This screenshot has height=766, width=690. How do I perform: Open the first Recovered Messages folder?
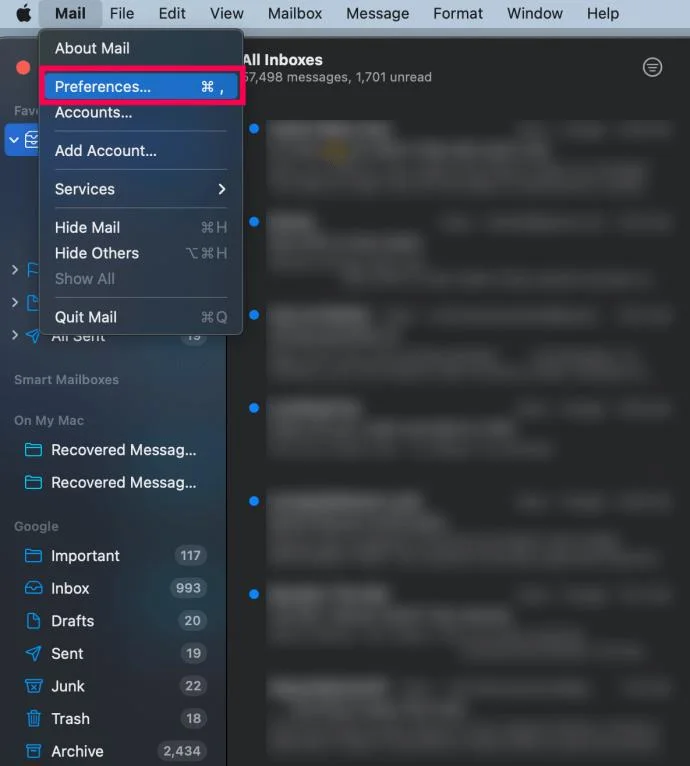coord(113,449)
